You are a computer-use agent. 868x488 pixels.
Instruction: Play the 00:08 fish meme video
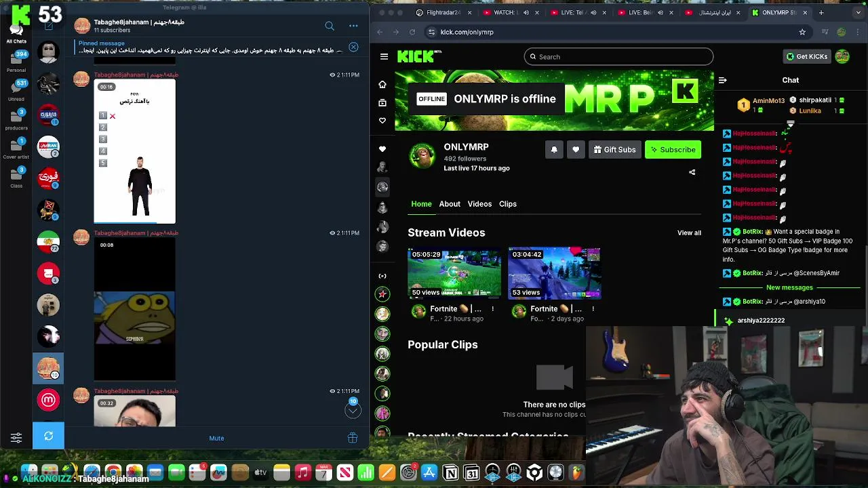point(134,309)
